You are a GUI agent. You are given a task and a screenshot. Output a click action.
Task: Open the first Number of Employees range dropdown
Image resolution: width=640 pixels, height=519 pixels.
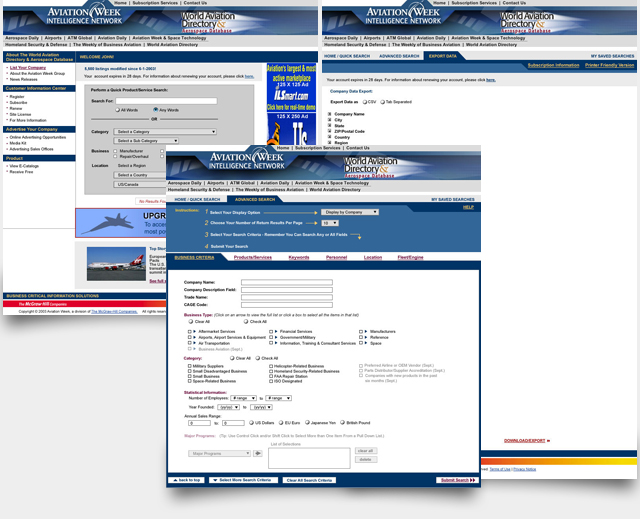pos(243,398)
